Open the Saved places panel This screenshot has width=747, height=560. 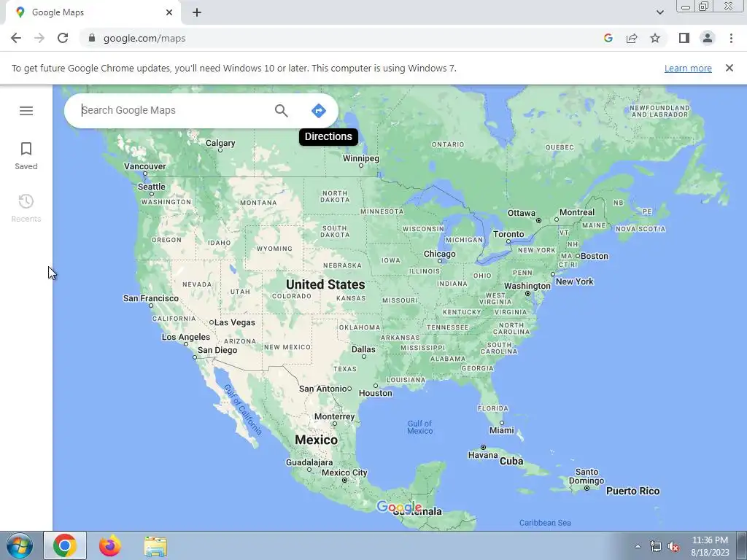[x=26, y=156]
